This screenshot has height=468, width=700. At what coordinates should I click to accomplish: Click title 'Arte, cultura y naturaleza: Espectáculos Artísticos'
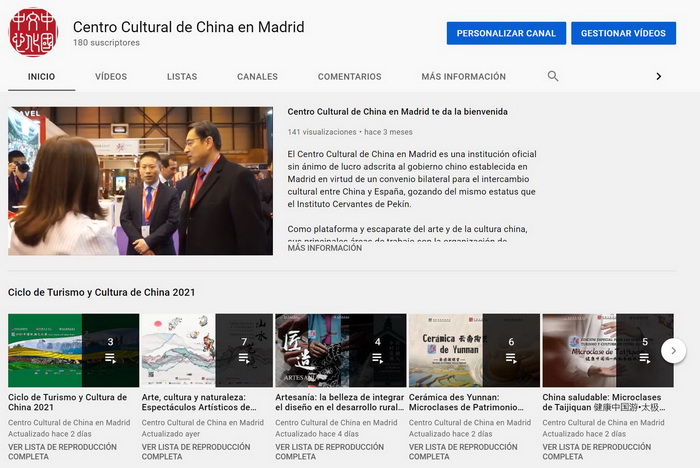pos(199,402)
